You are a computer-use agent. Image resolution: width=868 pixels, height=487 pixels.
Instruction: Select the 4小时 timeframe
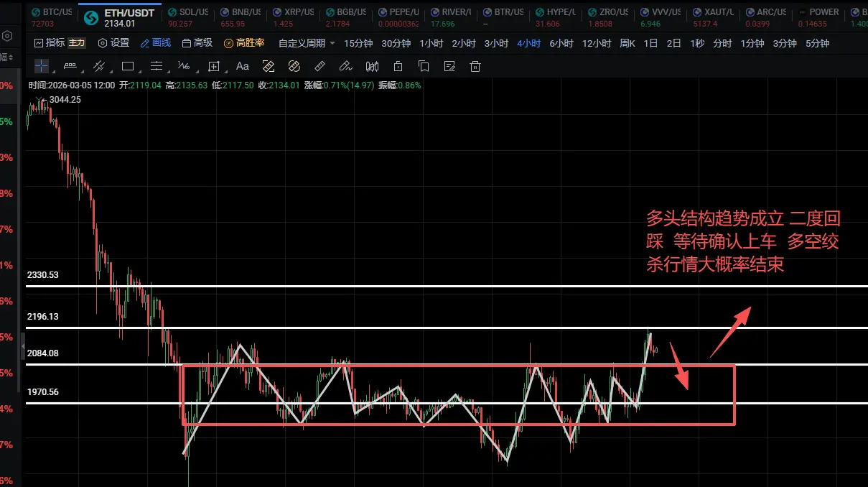click(x=528, y=43)
